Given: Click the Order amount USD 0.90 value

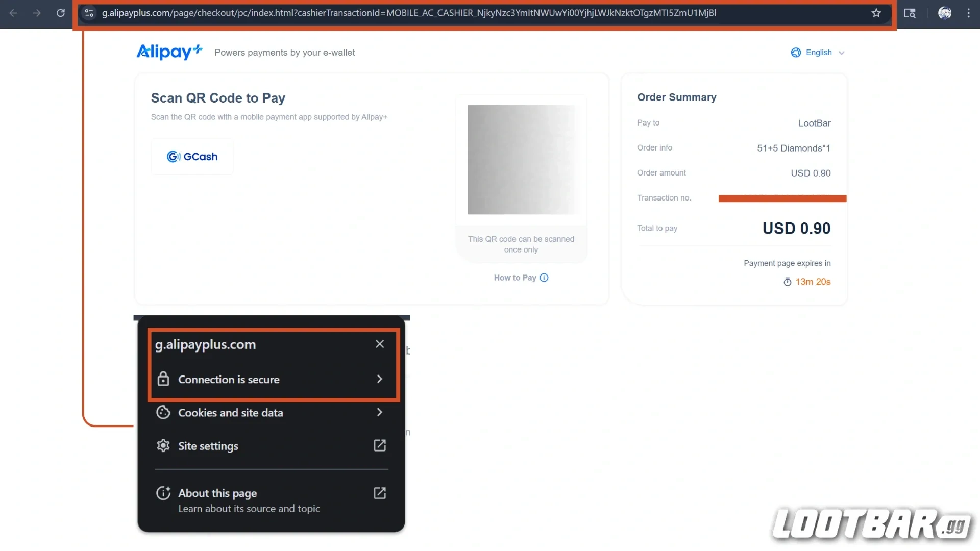Looking at the screenshot, I should tap(811, 173).
